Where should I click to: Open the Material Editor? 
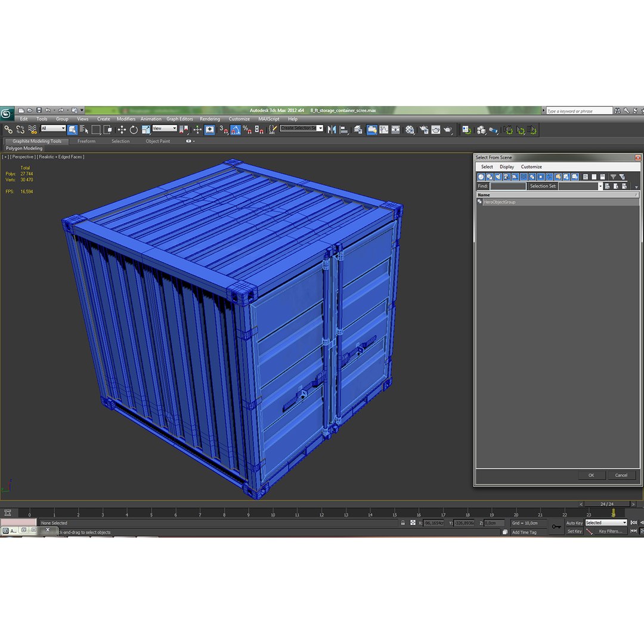point(410,130)
